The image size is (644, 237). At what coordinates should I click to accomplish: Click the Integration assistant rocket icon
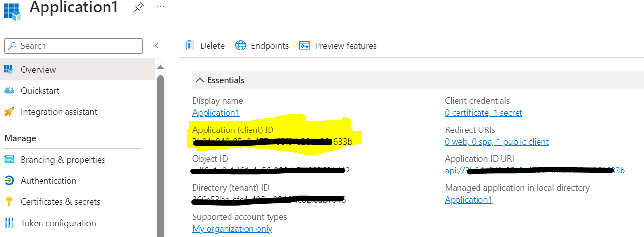(x=9, y=112)
